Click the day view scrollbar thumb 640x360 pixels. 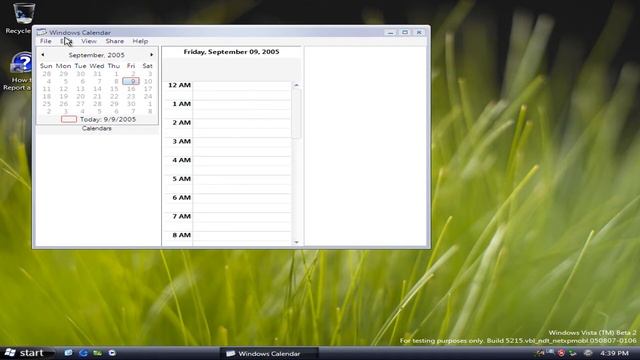coord(296,113)
